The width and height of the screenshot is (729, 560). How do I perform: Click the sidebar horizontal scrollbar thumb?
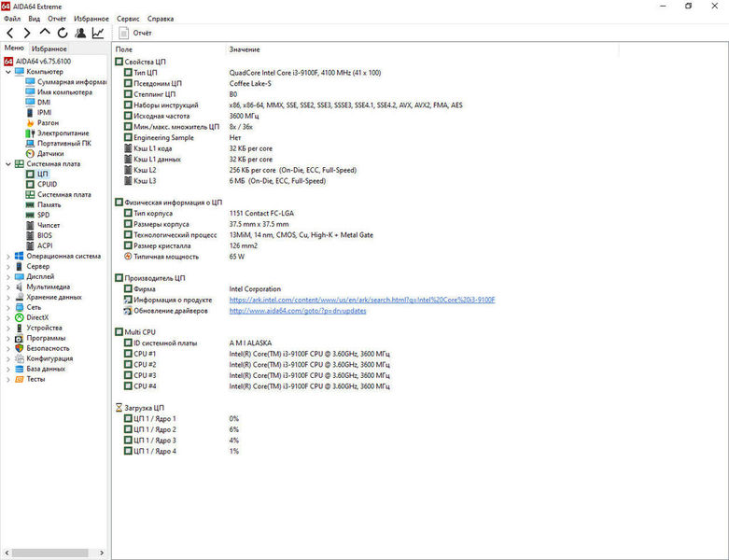point(49,553)
